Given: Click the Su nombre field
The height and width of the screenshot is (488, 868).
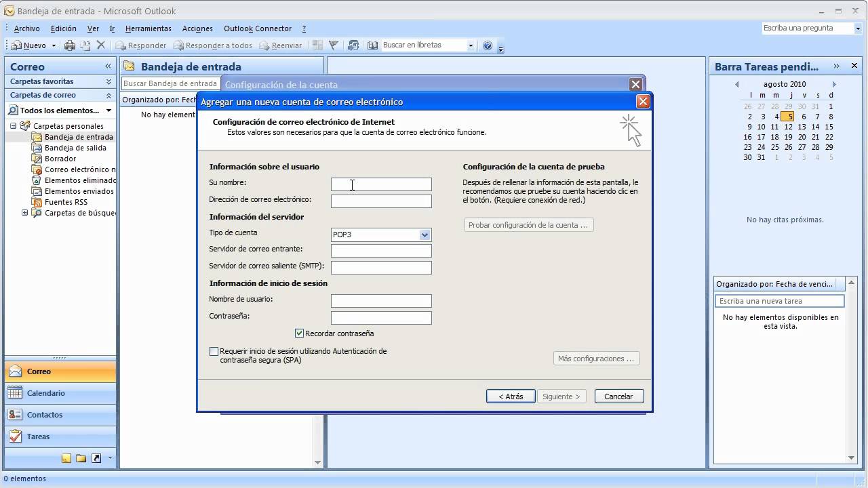Looking at the screenshot, I should [x=381, y=184].
